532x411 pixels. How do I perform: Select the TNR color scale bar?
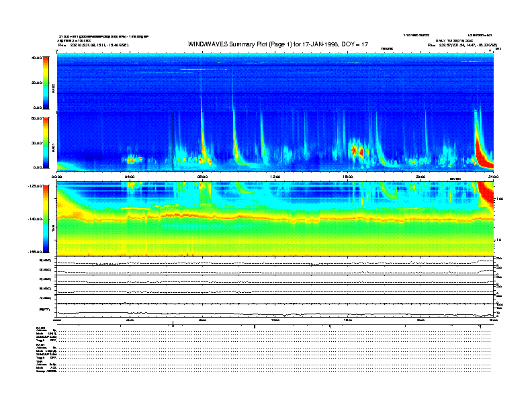click(x=46, y=219)
